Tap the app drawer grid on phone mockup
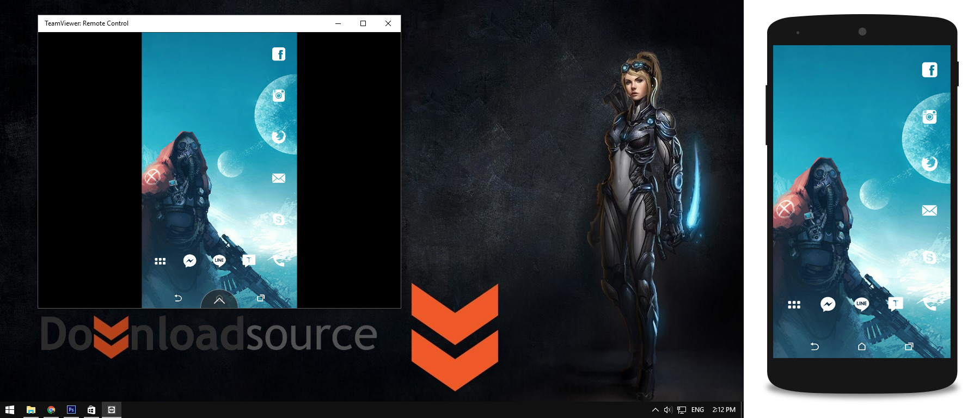980x418 pixels. (x=794, y=305)
